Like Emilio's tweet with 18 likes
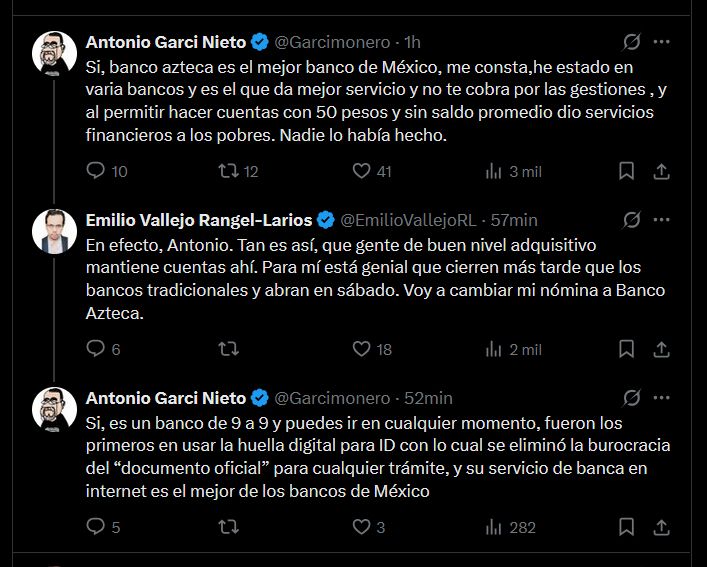Viewport: 707px width, 567px height. [x=361, y=349]
